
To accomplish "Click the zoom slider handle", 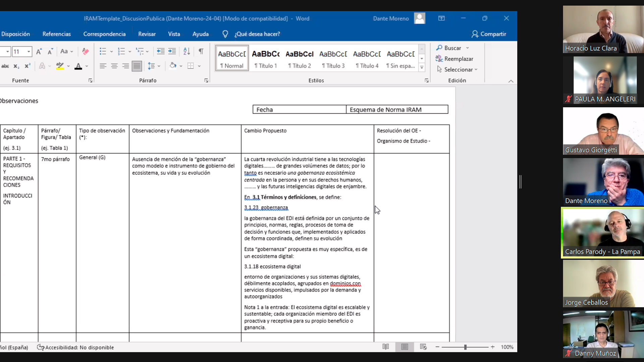I will click(465, 347).
